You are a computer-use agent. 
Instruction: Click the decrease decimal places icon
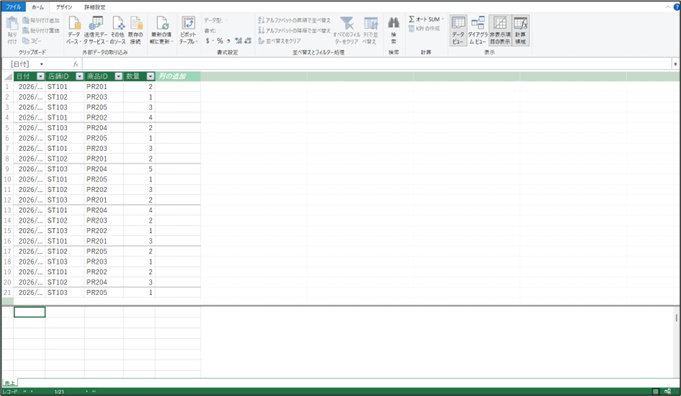(248, 41)
